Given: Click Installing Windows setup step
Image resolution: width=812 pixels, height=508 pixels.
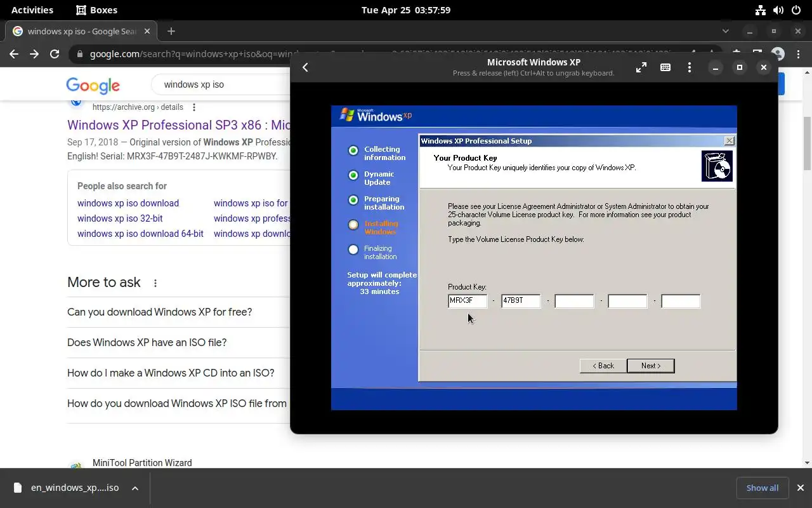Looking at the screenshot, I should [374, 228].
